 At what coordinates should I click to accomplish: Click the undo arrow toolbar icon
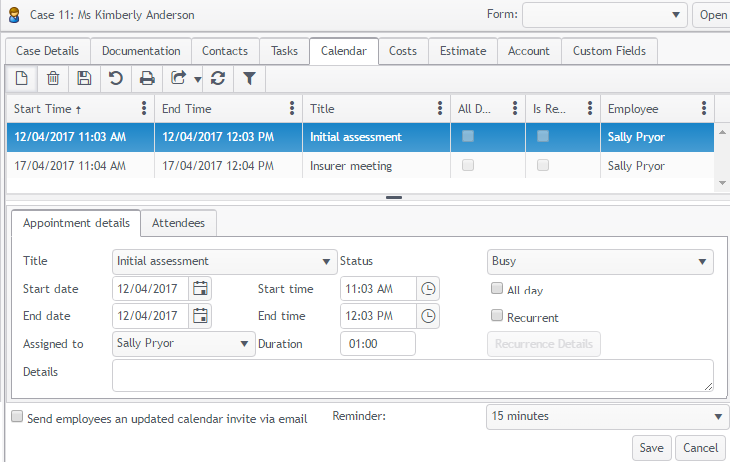115,78
